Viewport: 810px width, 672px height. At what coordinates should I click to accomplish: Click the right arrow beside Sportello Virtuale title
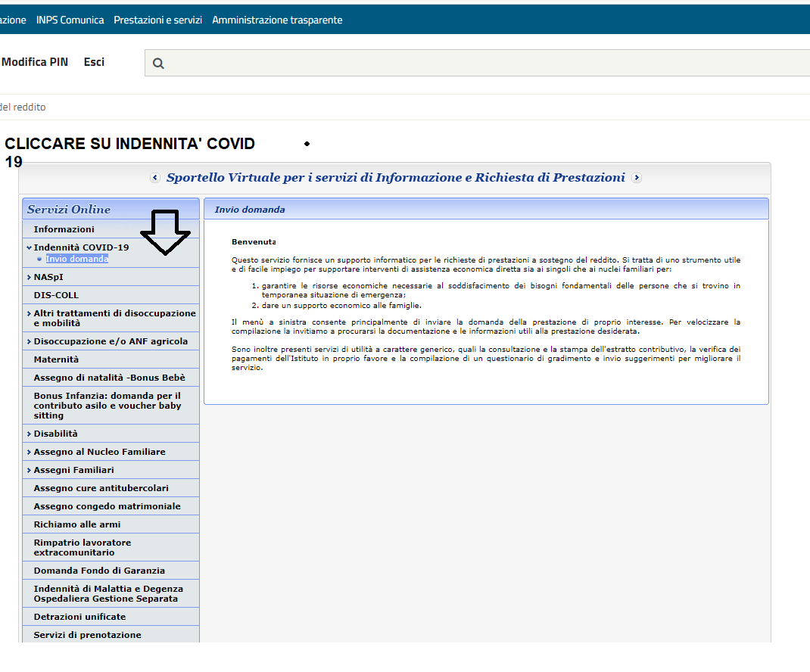637,178
